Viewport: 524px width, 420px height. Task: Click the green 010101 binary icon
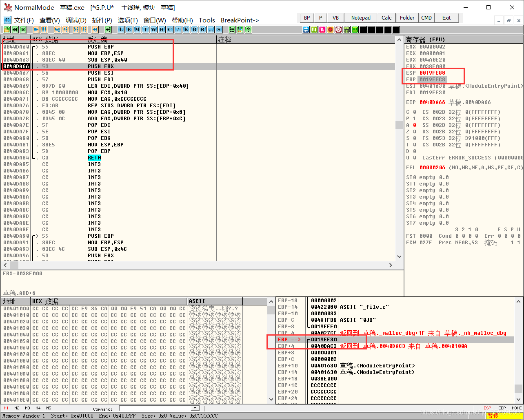click(x=346, y=29)
